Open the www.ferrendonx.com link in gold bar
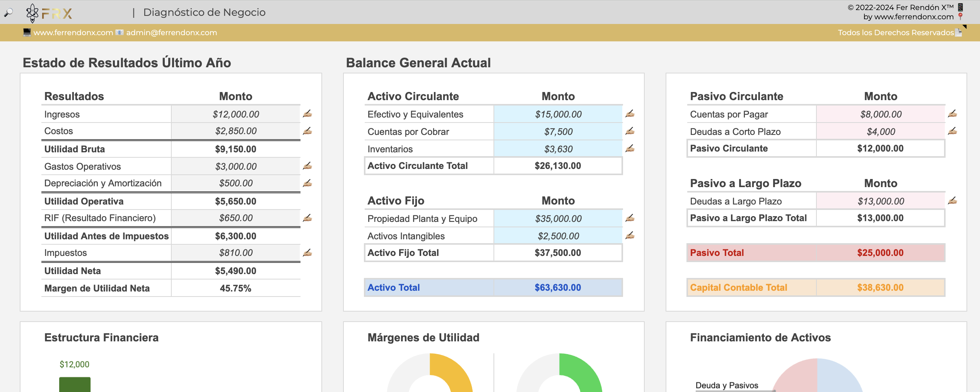Image resolution: width=980 pixels, height=392 pixels. coord(73,33)
